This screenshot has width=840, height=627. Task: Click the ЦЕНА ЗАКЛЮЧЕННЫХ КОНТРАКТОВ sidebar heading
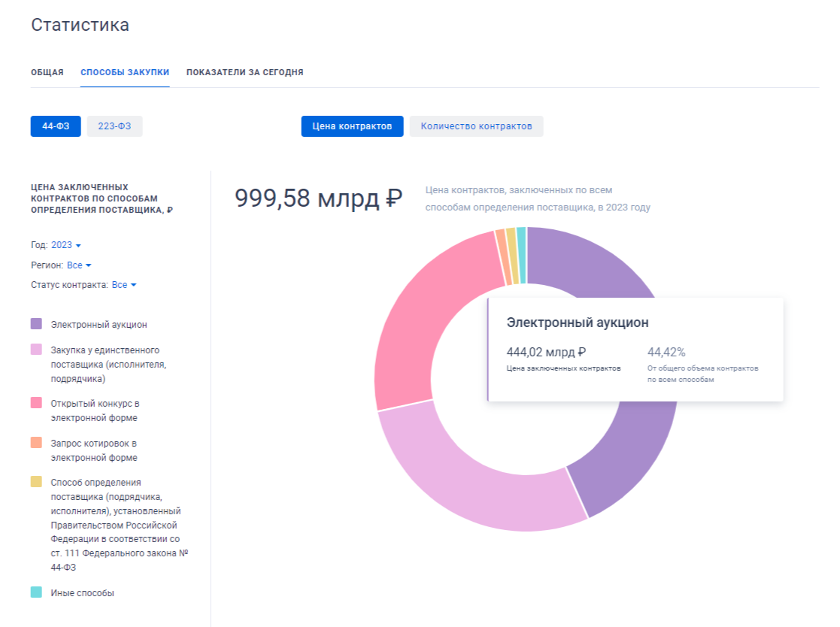102,198
